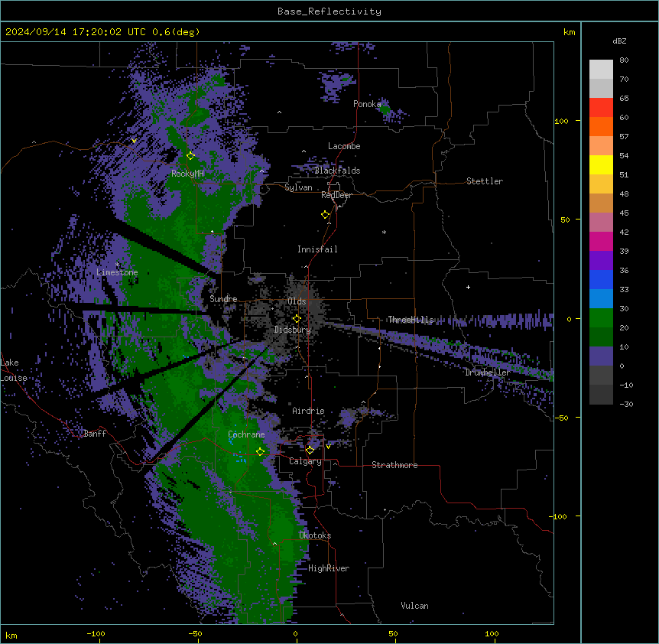Viewport: 659px width, 644px height.
Task: Click the yellow V marker east of Calgary
Action: 328,447
